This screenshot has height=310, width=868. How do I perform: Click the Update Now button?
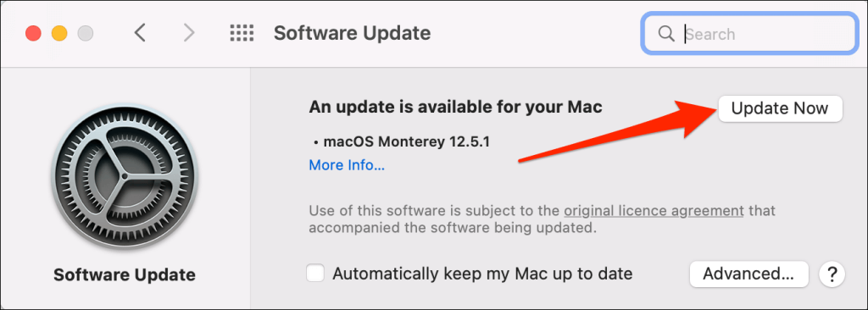(780, 108)
